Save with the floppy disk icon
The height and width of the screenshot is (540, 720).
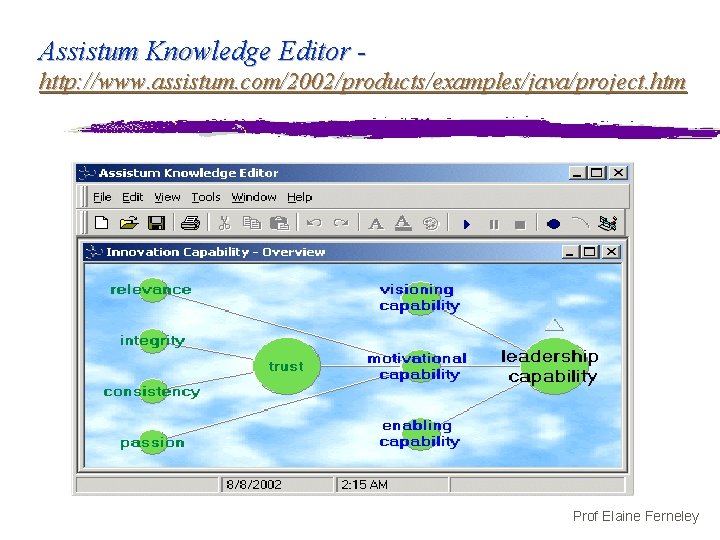156,223
